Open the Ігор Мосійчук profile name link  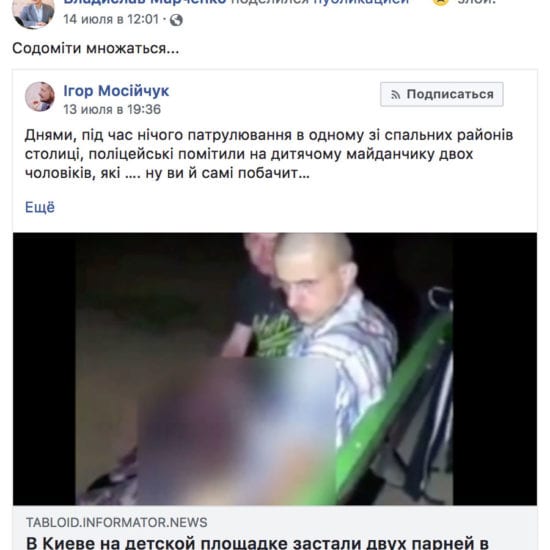pyautogui.click(x=116, y=91)
